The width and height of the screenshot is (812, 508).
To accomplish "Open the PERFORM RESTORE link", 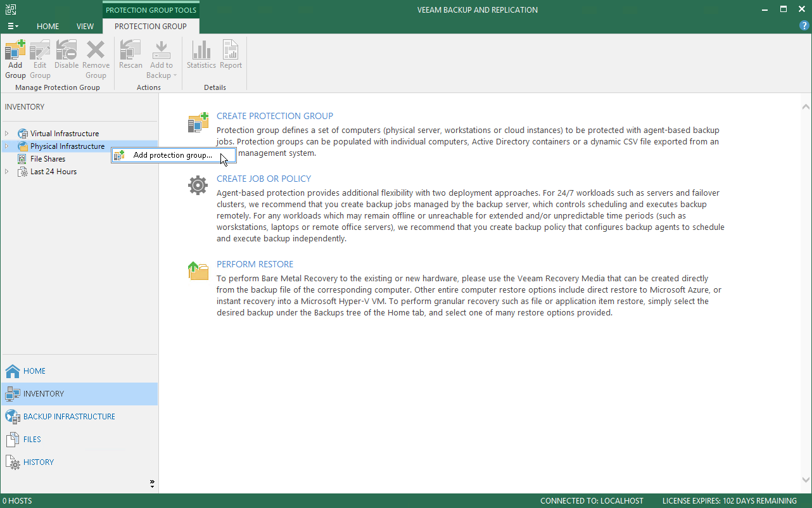I will coord(255,264).
